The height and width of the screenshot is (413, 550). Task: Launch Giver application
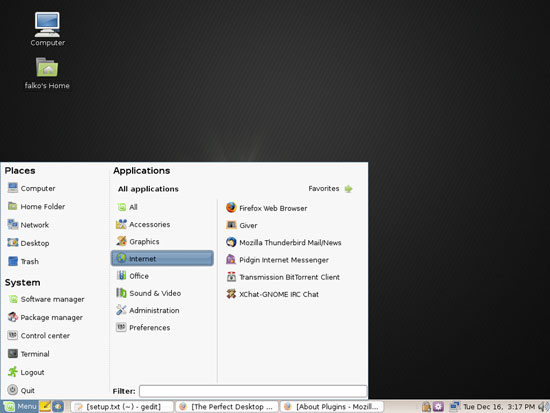coord(242,225)
